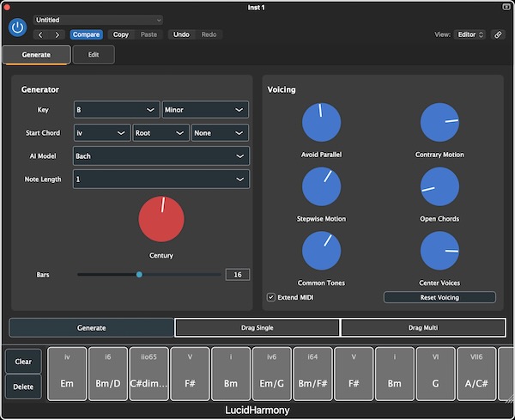Switch to the Generate tab
The height and width of the screenshot is (420, 515).
[36, 55]
